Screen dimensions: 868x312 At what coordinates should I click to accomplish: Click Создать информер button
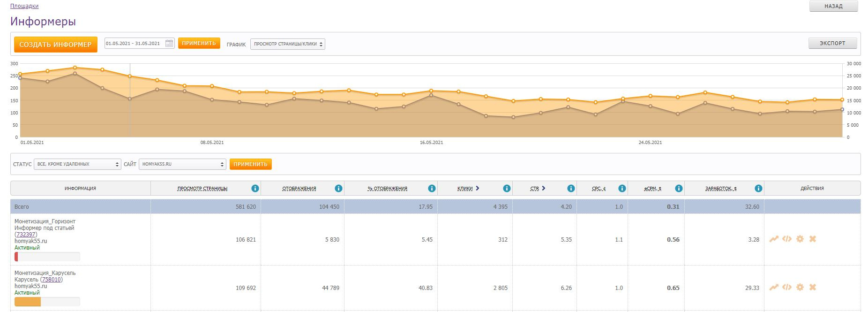[x=56, y=45]
